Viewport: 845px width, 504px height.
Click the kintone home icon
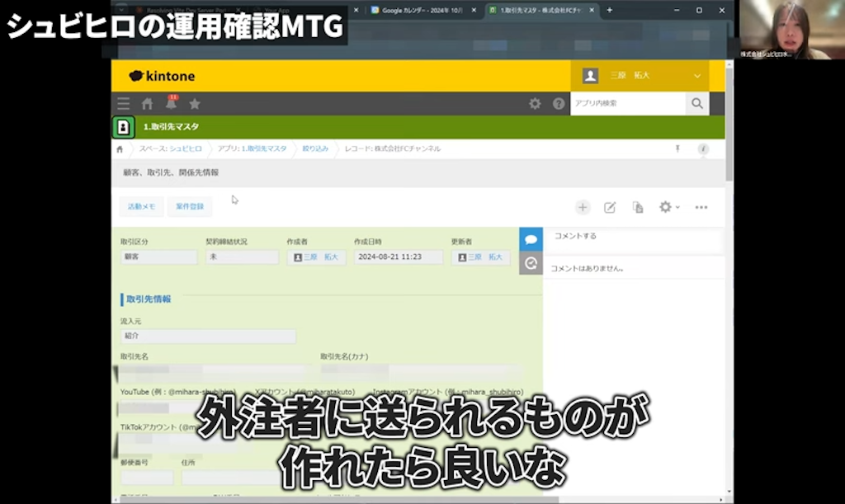[147, 104]
